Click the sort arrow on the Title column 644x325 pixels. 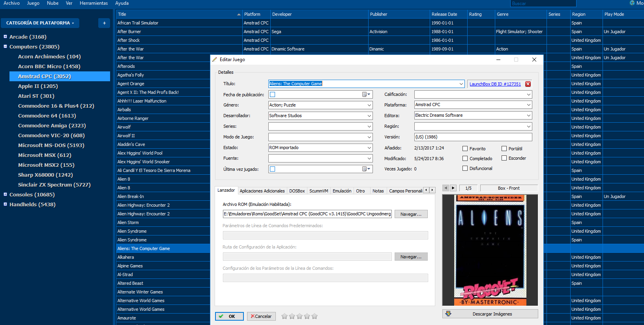click(239, 15)
